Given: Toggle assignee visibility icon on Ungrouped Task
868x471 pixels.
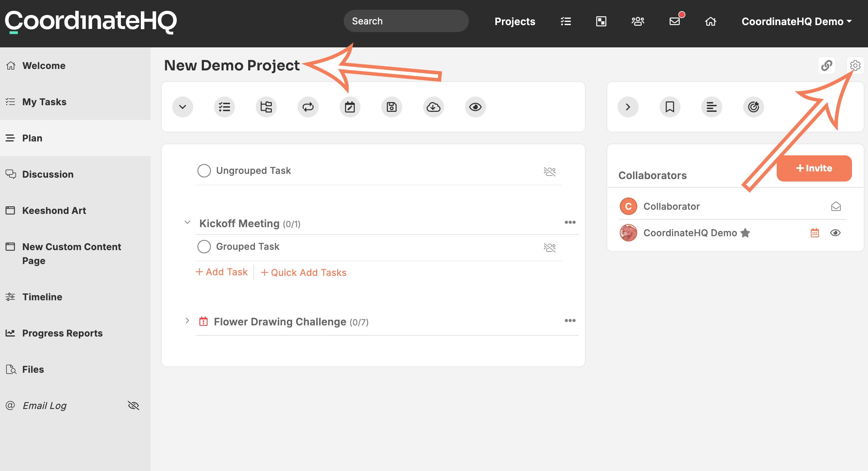Looking at the screenshot, I should 550,171.
